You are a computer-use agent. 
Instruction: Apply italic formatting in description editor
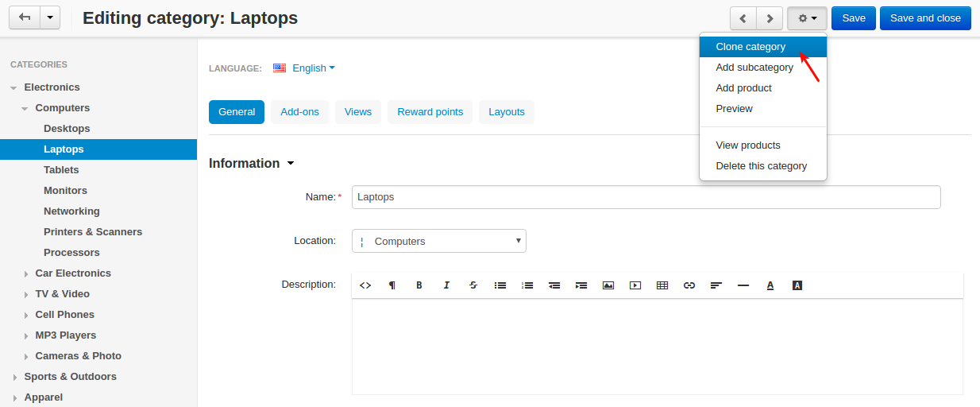tap(446, 285)
